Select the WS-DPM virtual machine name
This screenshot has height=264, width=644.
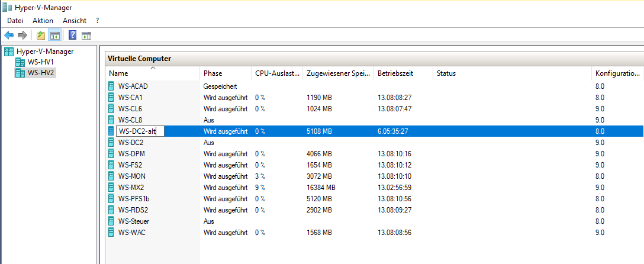[x=131, y=153]
